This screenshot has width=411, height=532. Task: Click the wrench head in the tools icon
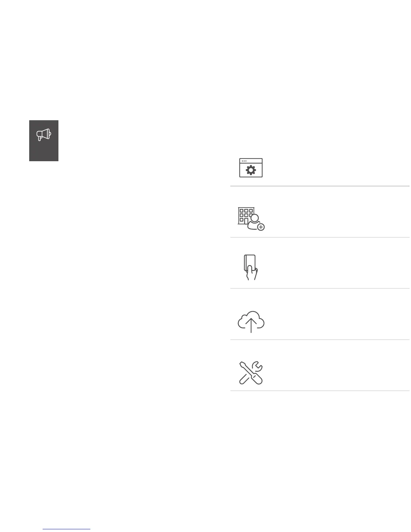pos(258,365)
